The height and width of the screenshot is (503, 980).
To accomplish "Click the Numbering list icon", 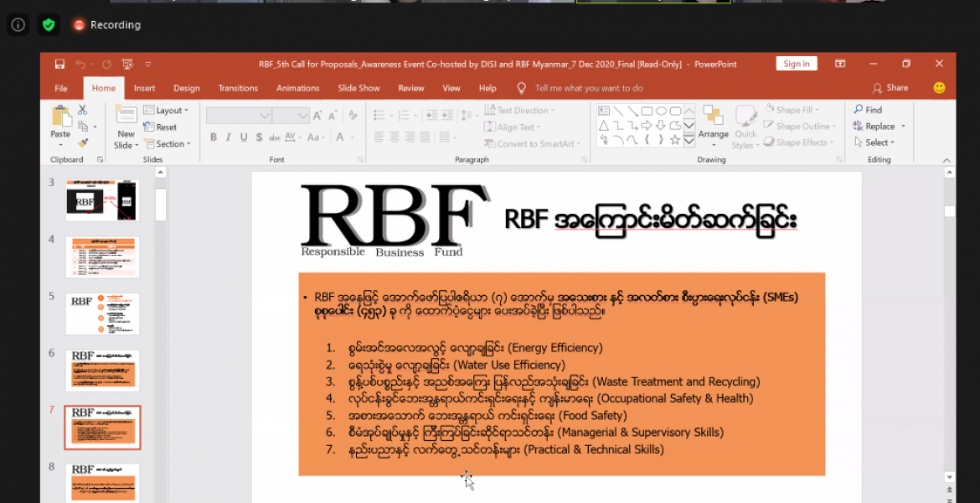I will [404, 116].
